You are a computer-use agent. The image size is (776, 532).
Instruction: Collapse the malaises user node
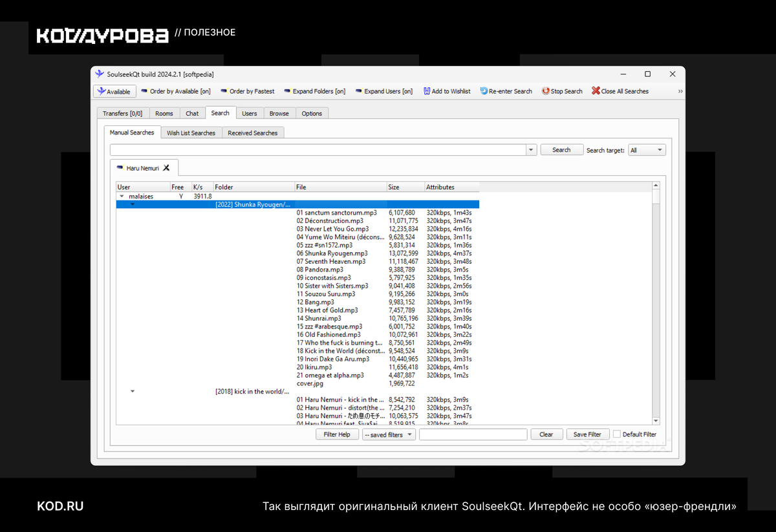pyautogui.click(x=122, y=197)
